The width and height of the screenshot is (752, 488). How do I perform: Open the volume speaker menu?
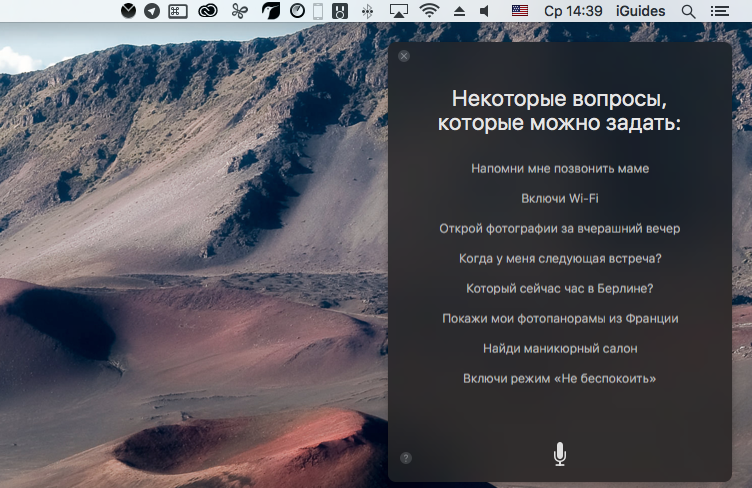(x=485, y=11)
